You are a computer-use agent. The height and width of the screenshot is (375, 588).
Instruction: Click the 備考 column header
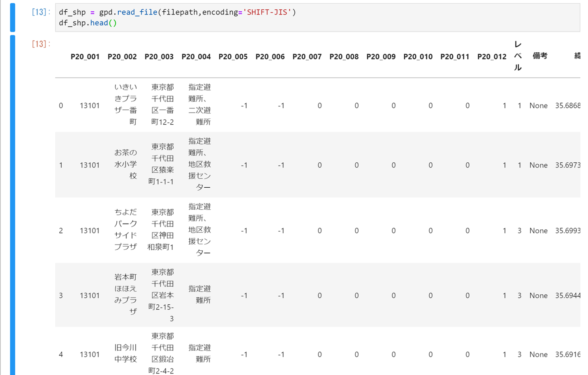[540, 56]
